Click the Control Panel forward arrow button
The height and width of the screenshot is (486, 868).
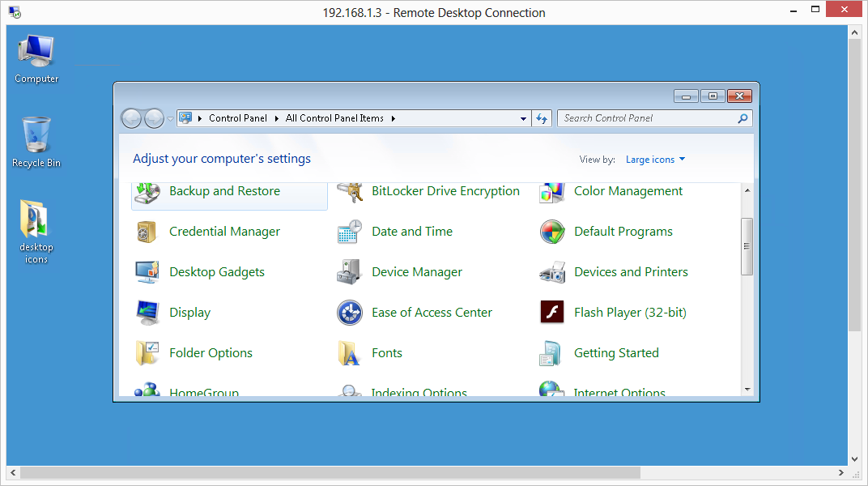pos(154,118)
